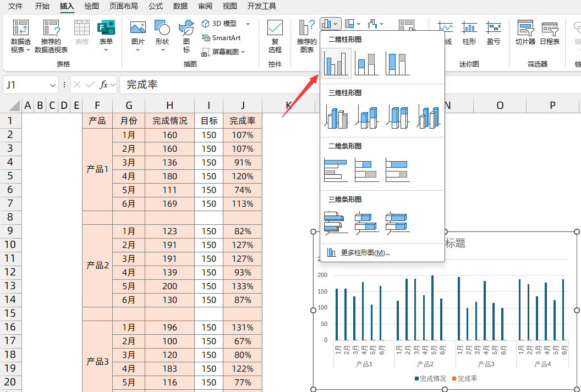Insert 盈亏 win/loss sparkline
Image resolution: width=581 pixels, height=392 pixels.
click(x=493, y=34)
